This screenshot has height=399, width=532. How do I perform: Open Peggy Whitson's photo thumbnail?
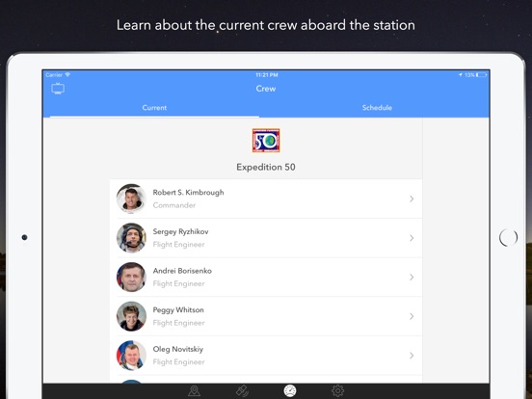[131, 316]
